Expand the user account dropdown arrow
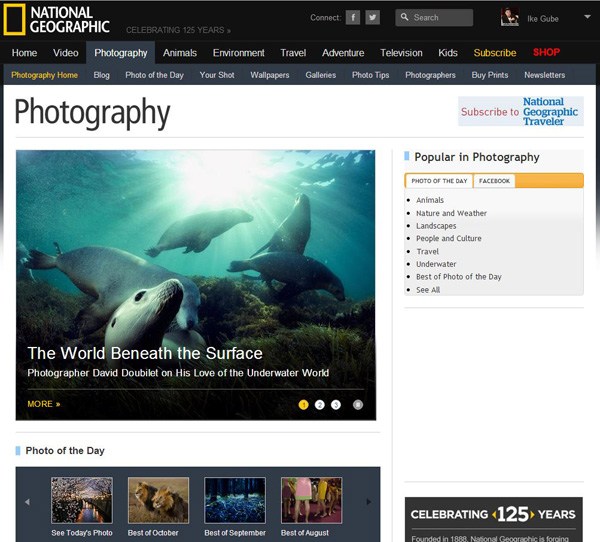 pyautogui.click(x=587, y=17)
